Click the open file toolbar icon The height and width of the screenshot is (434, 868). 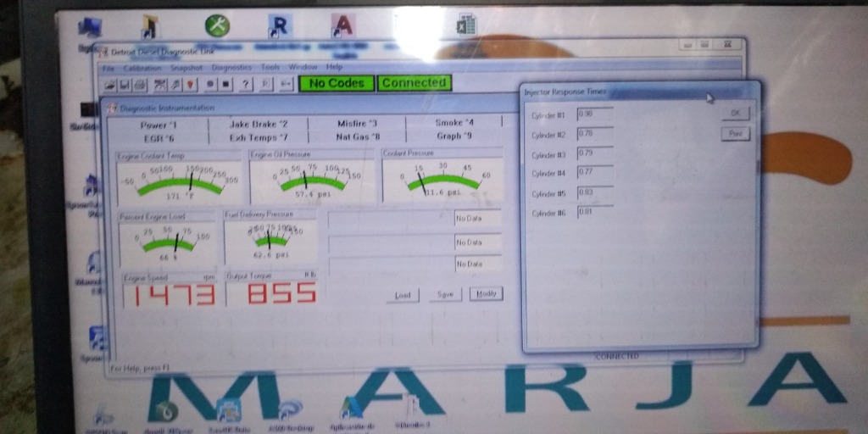(x=111, y=85)
